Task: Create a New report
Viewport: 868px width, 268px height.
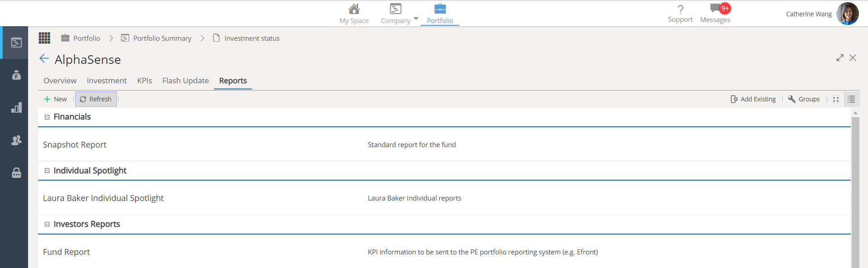Action: pos(55,99)
